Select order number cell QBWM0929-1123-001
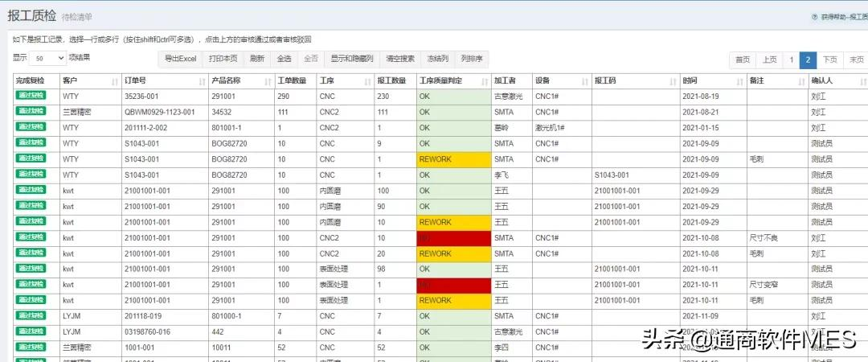Image resolution: width=868 pixels, height=362 pixels. [159, 112]
